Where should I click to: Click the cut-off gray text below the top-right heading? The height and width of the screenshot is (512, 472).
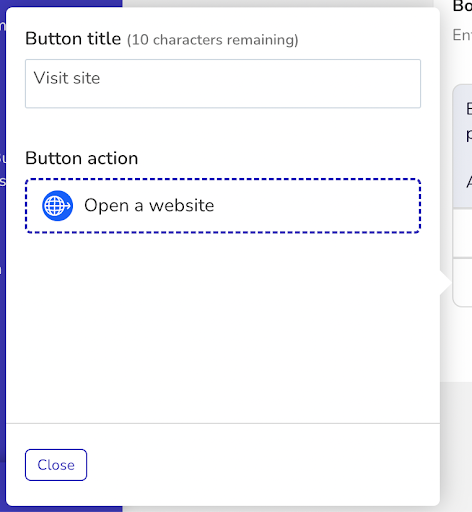point(462,35)
